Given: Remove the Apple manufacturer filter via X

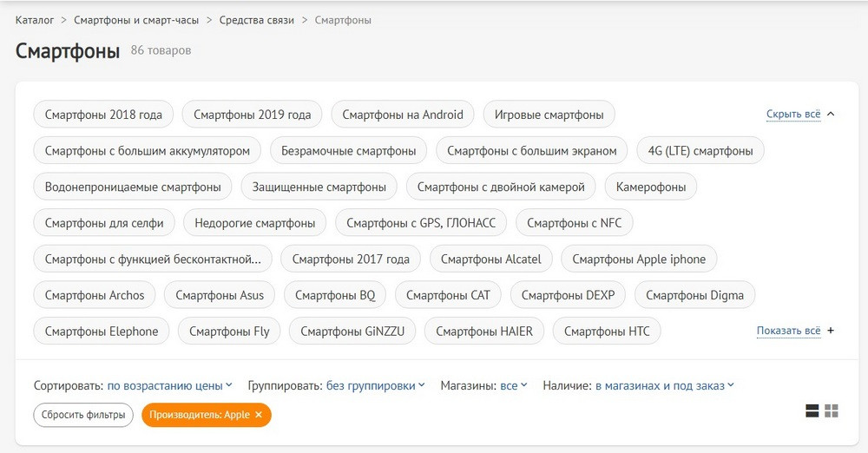Looking at the screenshot, I should 259,415.
